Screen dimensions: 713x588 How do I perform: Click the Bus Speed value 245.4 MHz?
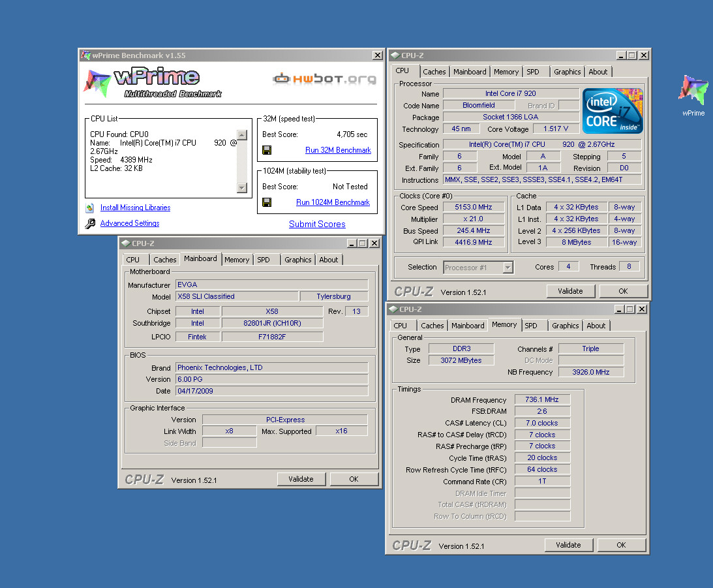click(474, 230)
